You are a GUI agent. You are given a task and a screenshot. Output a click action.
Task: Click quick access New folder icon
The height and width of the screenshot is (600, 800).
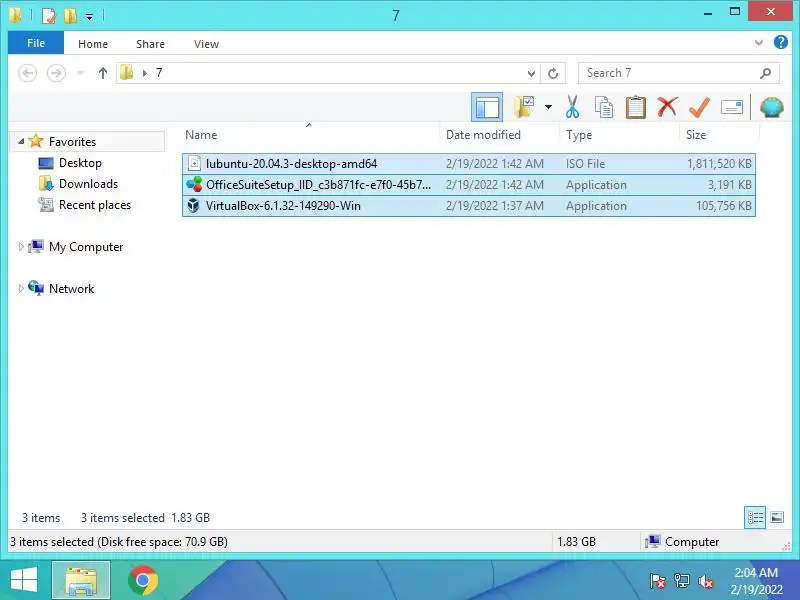pyautogui.click(x=70, y=16)
